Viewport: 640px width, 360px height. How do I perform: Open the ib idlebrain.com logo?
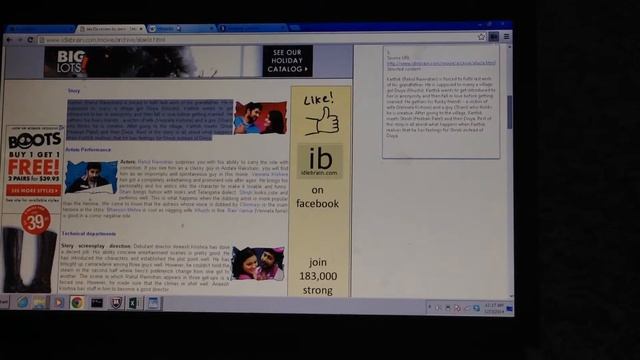tap(320, 161)
